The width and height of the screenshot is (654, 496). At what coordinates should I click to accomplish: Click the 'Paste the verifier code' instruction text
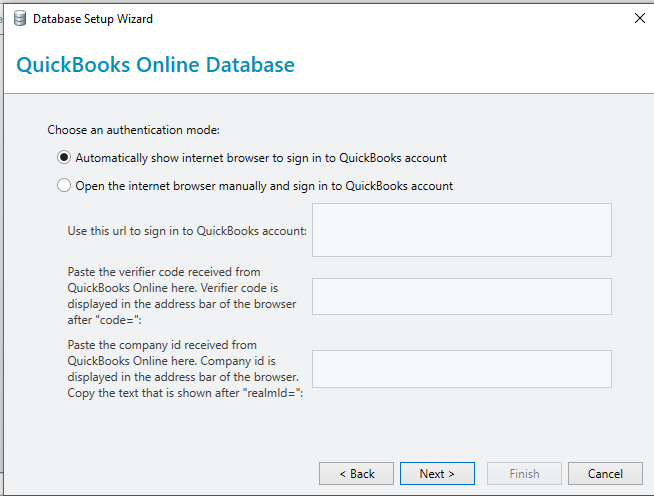point(182,296)
